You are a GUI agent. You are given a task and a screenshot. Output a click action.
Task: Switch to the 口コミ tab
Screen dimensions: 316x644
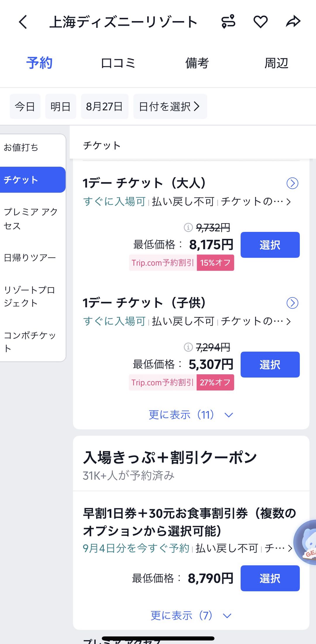tap(118, 63)
